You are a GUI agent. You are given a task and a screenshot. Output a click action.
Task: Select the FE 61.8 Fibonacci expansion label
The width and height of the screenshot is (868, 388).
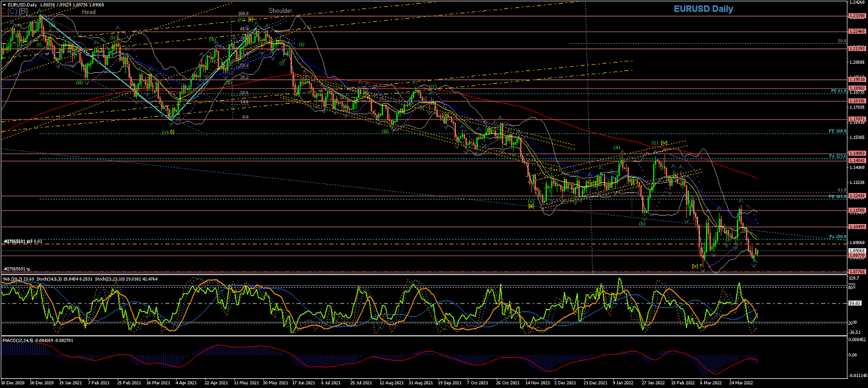coord(838,90)
